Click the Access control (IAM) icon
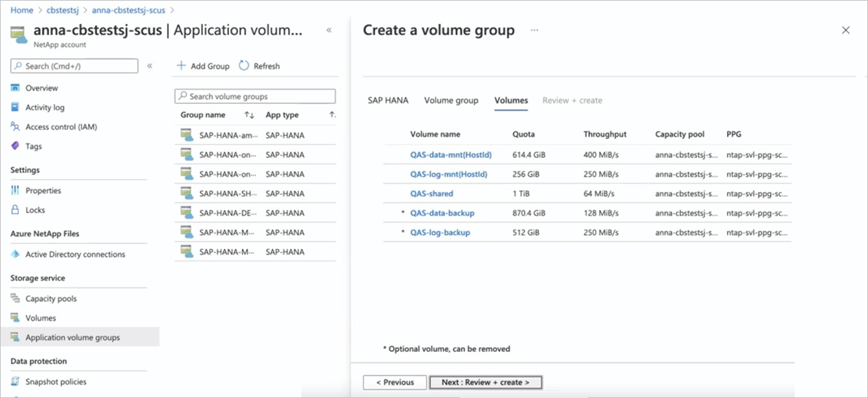The height and width of the screenshot is (398, 868). (x=16, y=127)
